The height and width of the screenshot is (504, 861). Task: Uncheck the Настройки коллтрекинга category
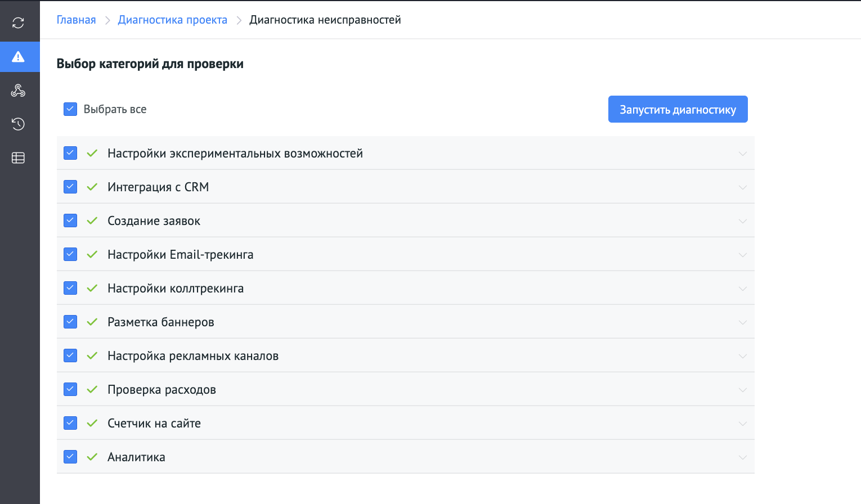[70, 287]
